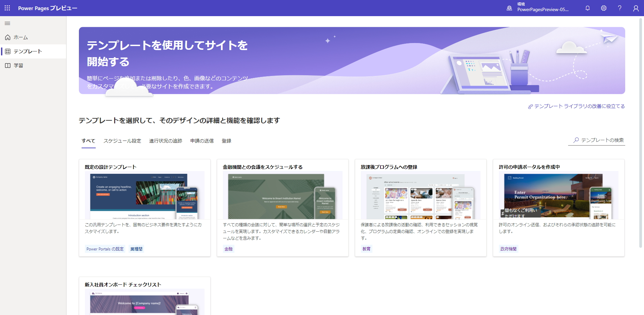The image size is (644, 315).
Task: Click the feedback icon beside template library link
Action: pyautogui.click(x=531, y=107)
